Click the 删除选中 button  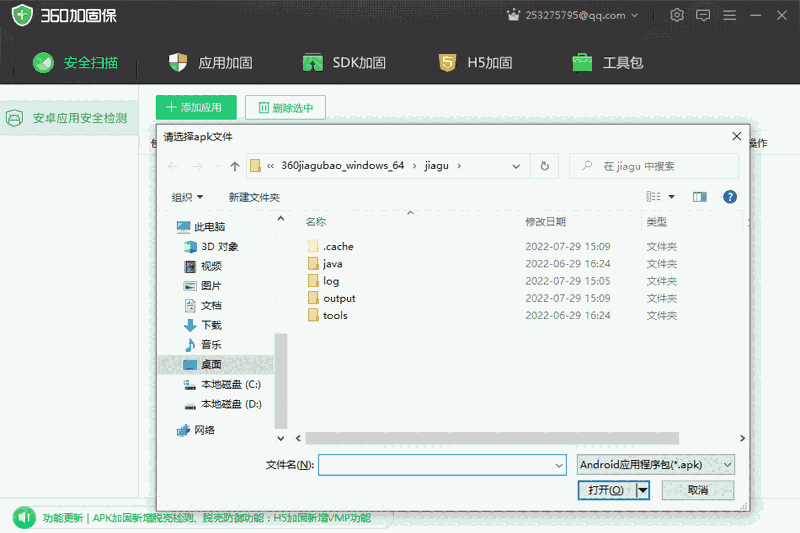(285, 108)
